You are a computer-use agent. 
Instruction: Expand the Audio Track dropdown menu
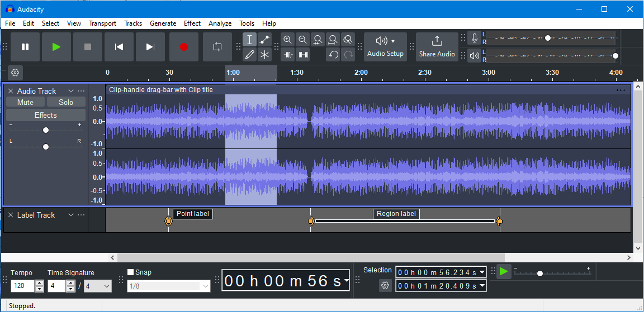coord(71,91)
